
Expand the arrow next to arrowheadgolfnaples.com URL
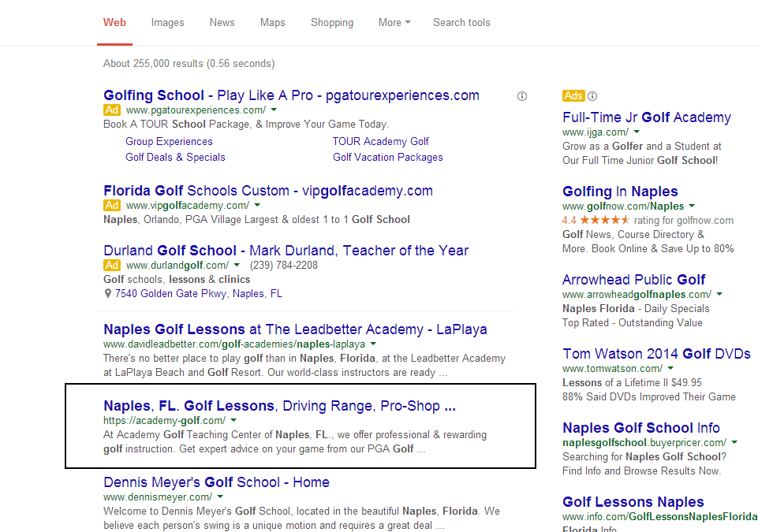coord(719,294)
